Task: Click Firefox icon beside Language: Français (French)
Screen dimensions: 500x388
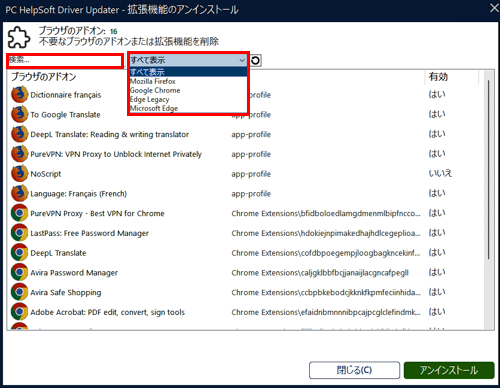Action: coord(20,193)
